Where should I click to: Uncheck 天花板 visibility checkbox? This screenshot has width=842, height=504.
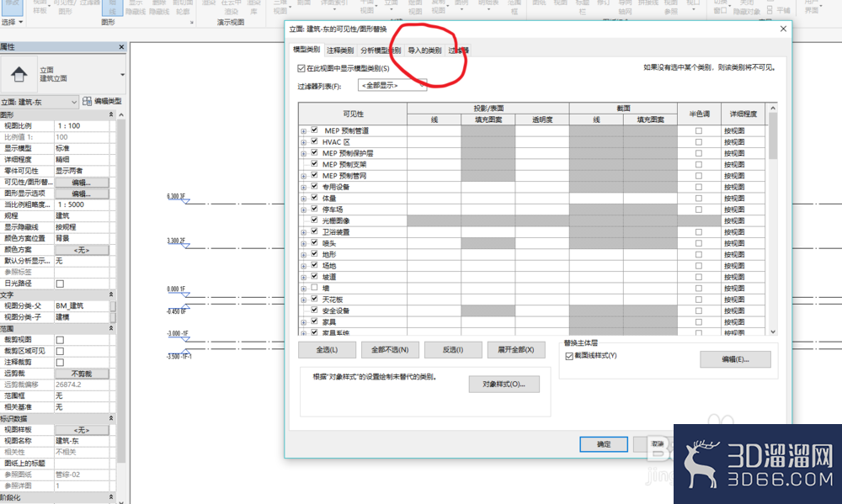(315, 299)
